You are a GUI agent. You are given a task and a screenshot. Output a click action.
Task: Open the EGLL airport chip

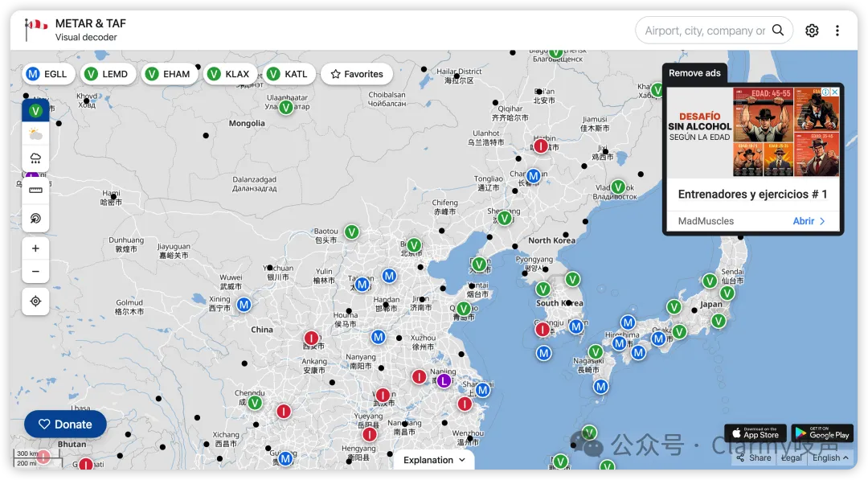pyautogui.click(x=48, y=74)
